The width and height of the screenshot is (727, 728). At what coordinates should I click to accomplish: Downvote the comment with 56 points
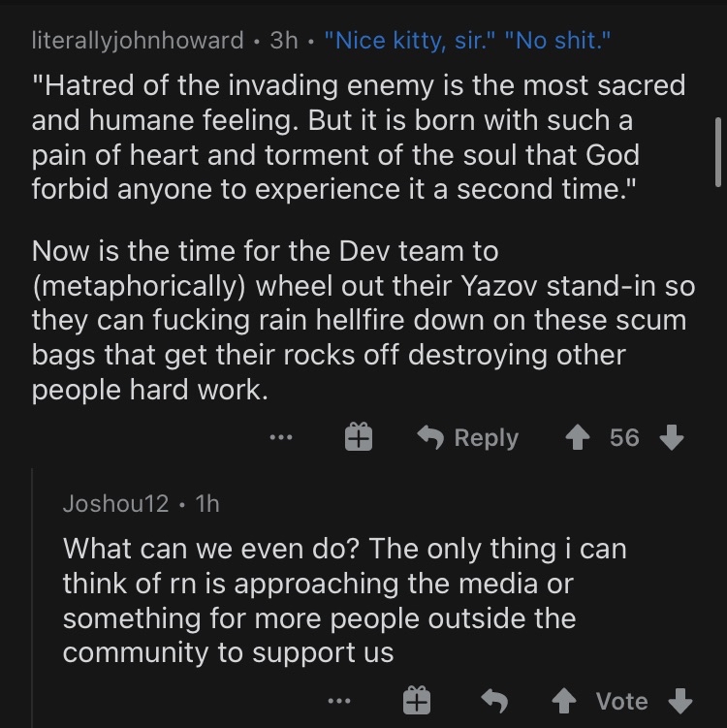(x=672, y=437)
